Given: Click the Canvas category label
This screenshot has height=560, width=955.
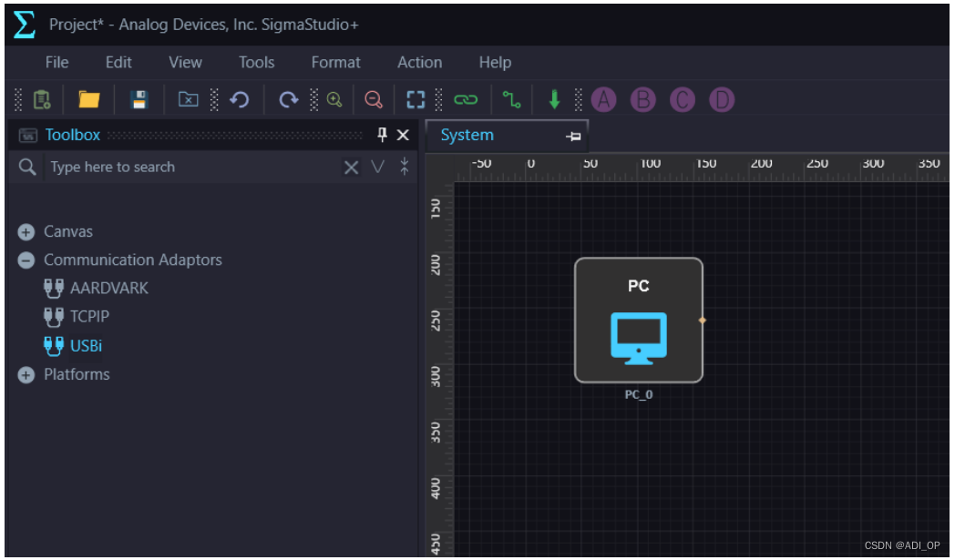Looking at the screenshot, I should pyautogui.click(x=68, y=231).
